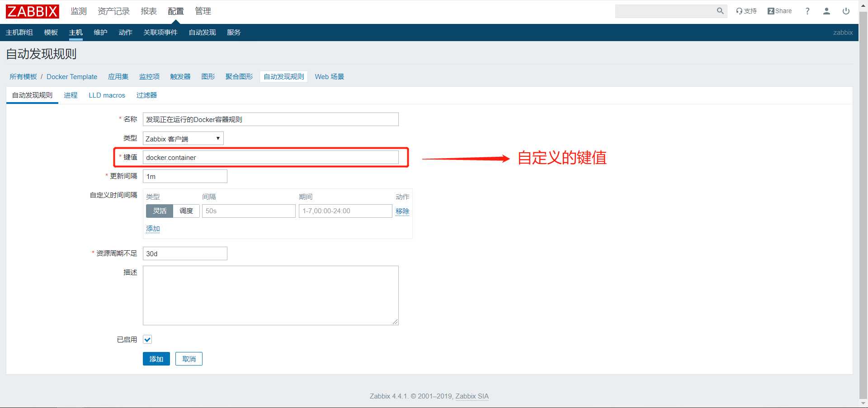Select the 自动发现规则 form tab

click(x=32, y=95)
